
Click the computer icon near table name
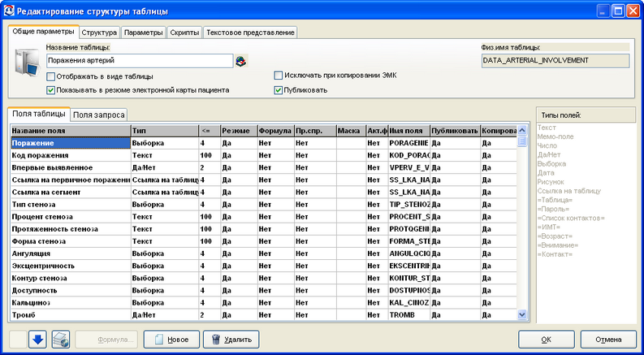(27, 61)
